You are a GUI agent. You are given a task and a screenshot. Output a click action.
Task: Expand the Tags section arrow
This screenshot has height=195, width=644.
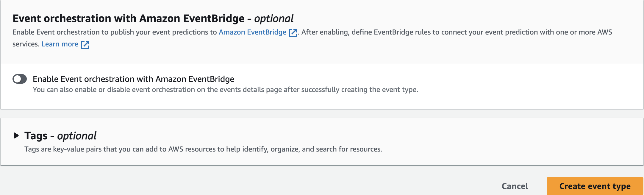[x=16, y=136]
